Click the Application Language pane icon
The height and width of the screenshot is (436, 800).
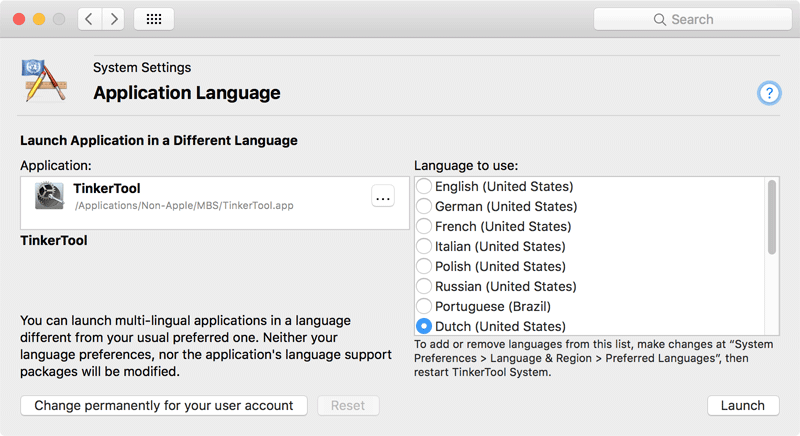click(x=43, y=81)
